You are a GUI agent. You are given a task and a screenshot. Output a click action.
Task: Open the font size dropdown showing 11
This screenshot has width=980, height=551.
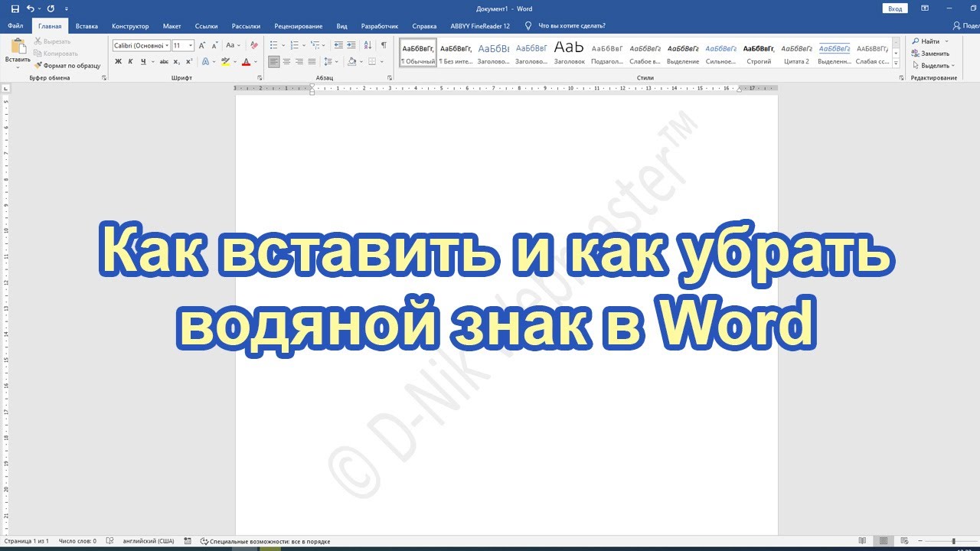191,45
